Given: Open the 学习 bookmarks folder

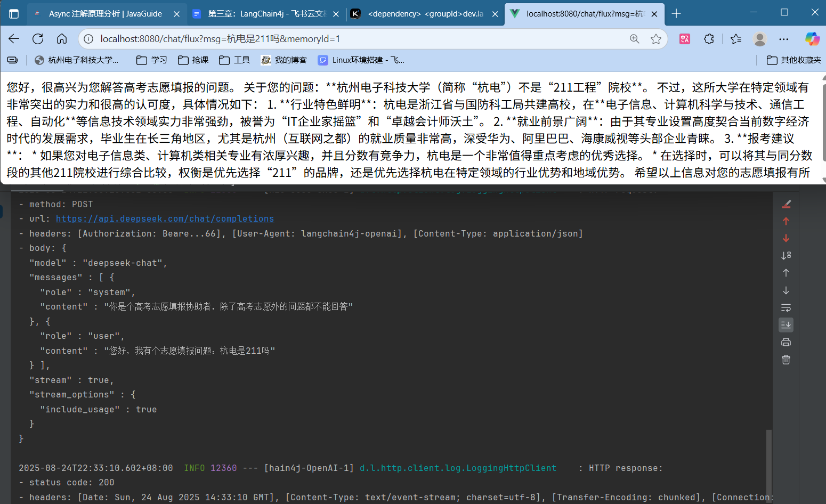Looking at the screenshot, I should point(152,60).
